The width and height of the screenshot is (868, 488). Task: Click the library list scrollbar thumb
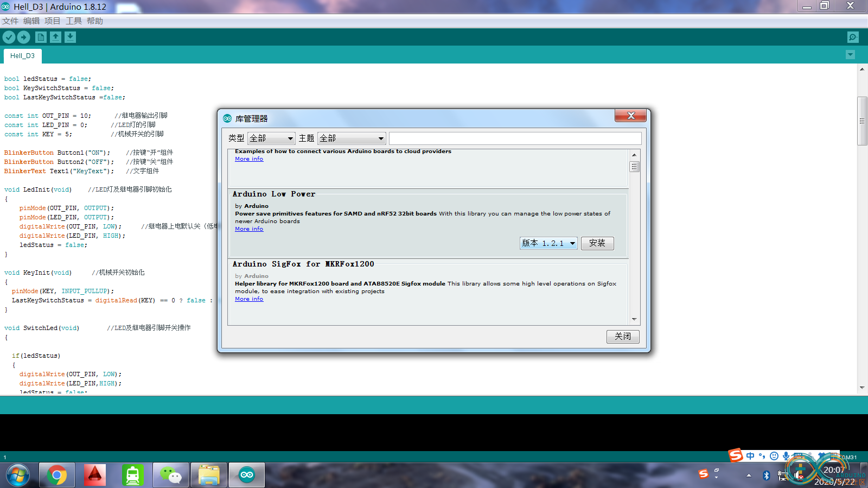[x=634, y=167]
